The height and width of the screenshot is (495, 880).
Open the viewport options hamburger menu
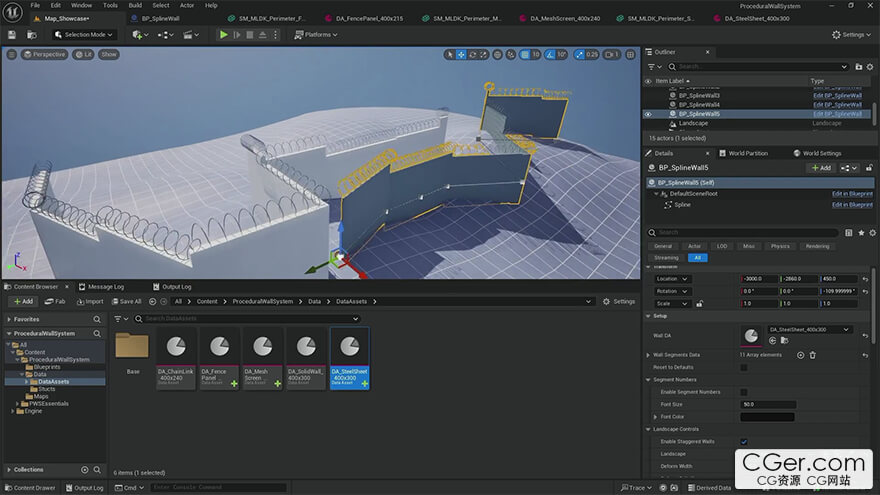click(x=12, y=54)
